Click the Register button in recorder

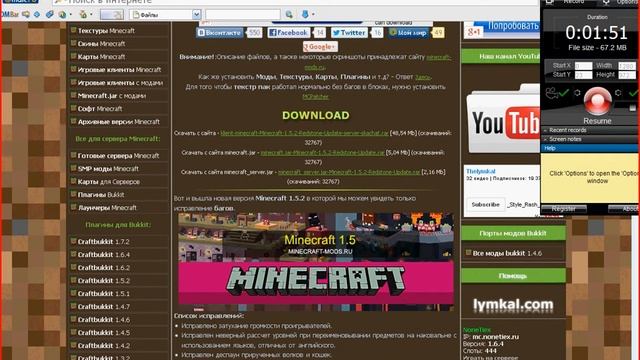(564, 209)
